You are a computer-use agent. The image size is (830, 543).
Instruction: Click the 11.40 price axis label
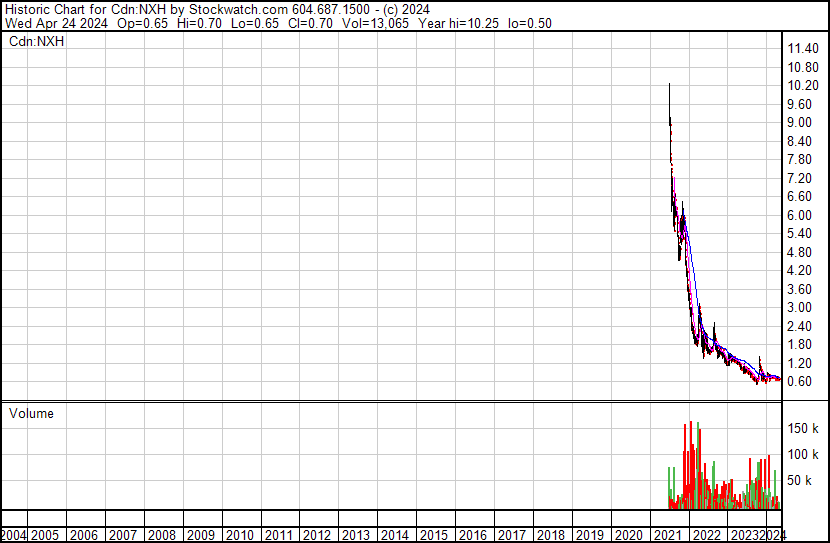click(803, 49)
